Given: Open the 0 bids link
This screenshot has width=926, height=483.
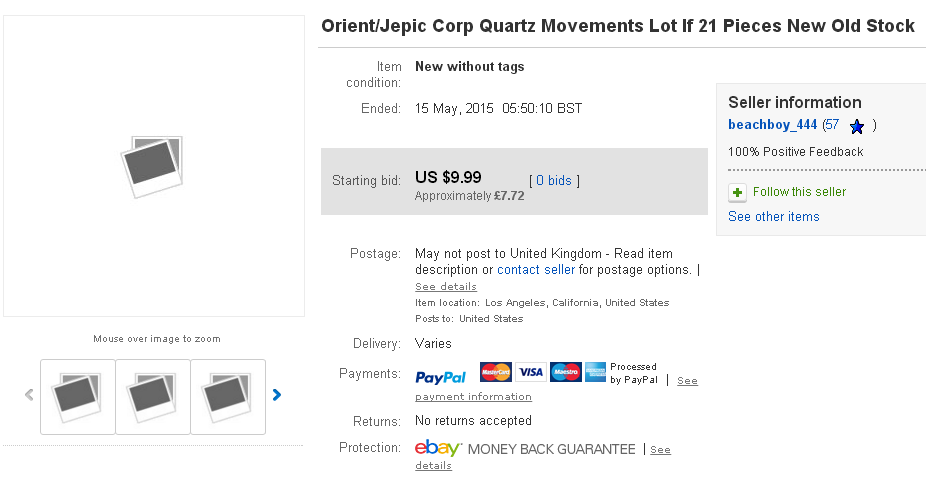Looking at the screenshot, I should (554, 181).
